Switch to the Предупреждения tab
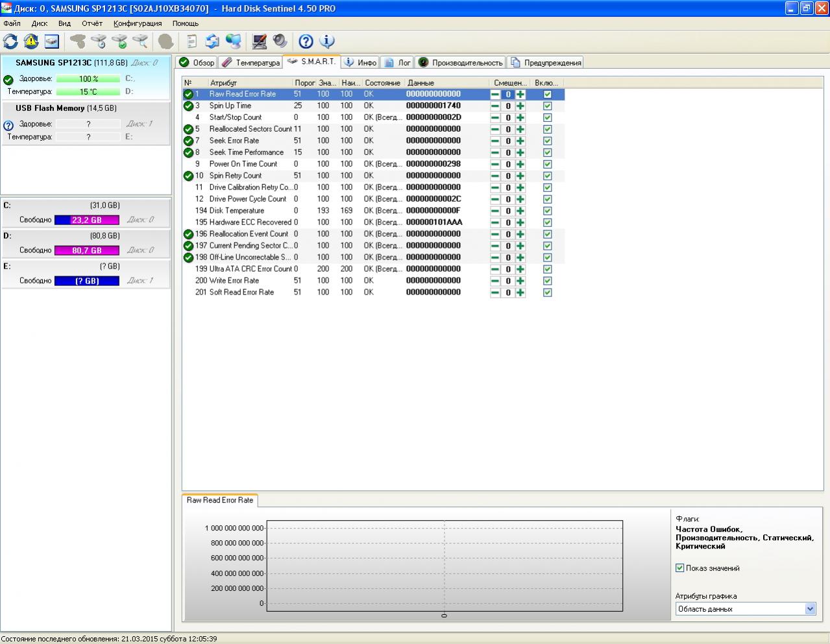Image resolution: width=830 pixels, height=644 pixels. pyautogui.click(x=545, y=62)
